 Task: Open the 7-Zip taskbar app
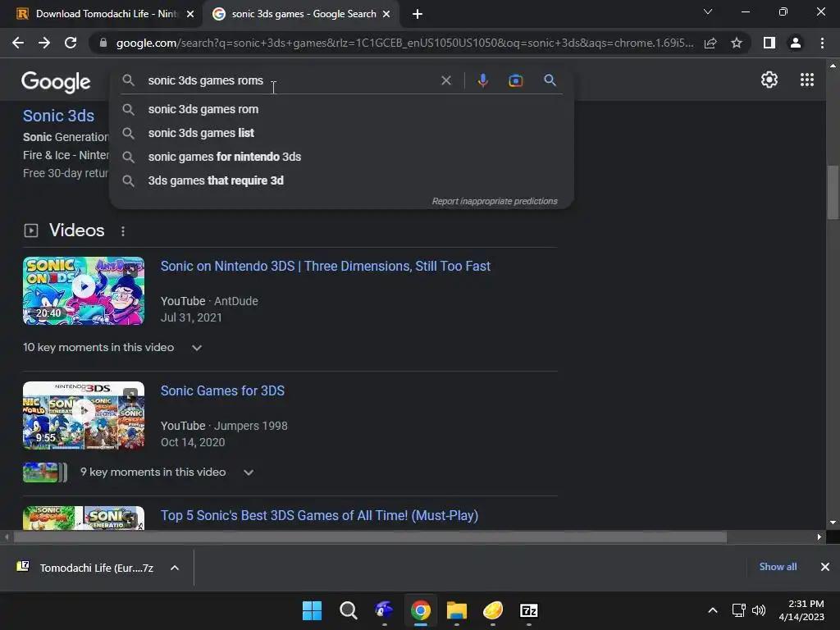529,610
